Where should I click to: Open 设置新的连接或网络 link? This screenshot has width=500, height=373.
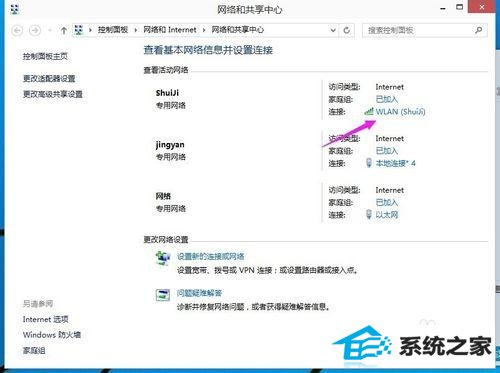[210, 256]
